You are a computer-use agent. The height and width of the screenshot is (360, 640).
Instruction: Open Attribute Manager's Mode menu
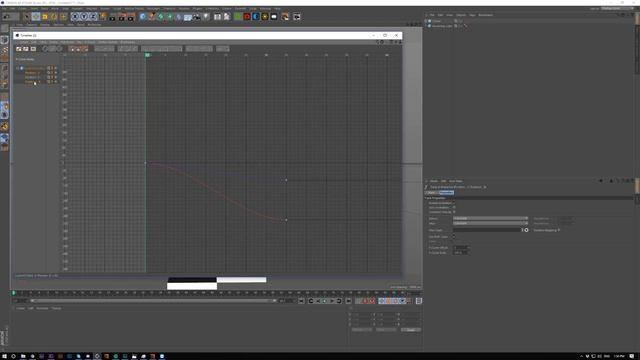(x=434, y=181)
